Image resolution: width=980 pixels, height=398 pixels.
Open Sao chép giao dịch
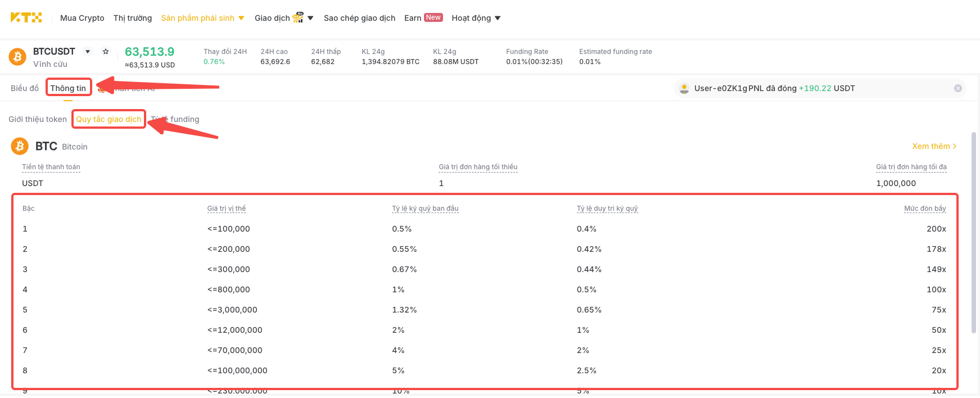[x=359, y=18]
